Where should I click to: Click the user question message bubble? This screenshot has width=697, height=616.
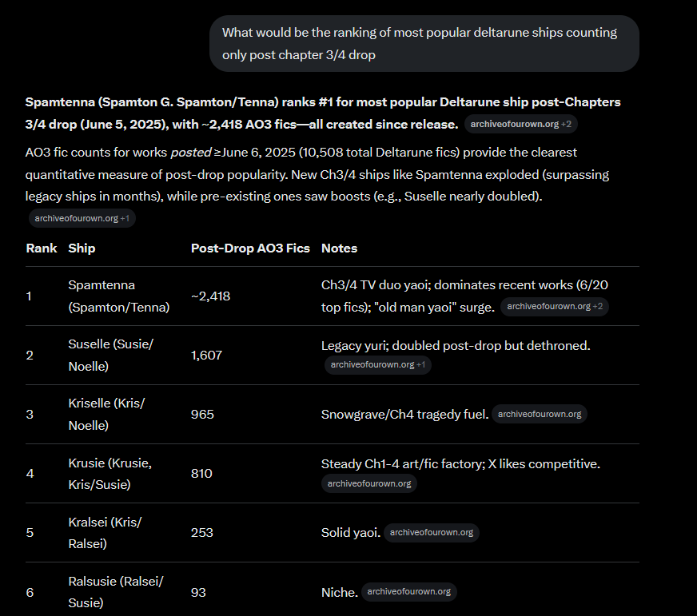[x=424, y=44]
